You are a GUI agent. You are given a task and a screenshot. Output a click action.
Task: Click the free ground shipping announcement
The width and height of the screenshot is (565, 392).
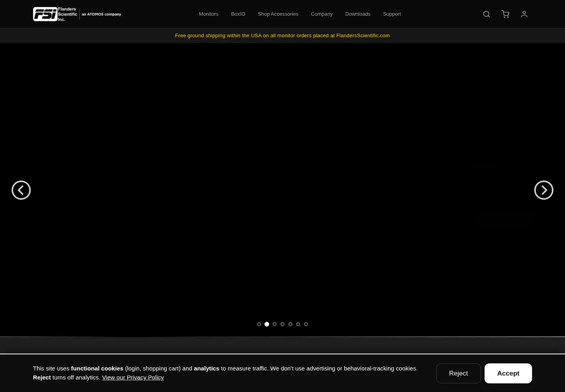point(282,36)
